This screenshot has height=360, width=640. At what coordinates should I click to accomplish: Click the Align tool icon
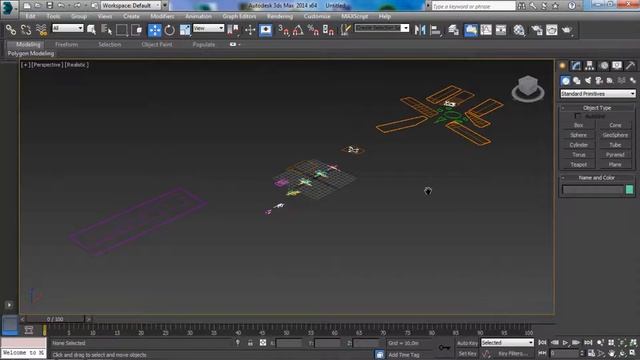(x=435, y=30)
